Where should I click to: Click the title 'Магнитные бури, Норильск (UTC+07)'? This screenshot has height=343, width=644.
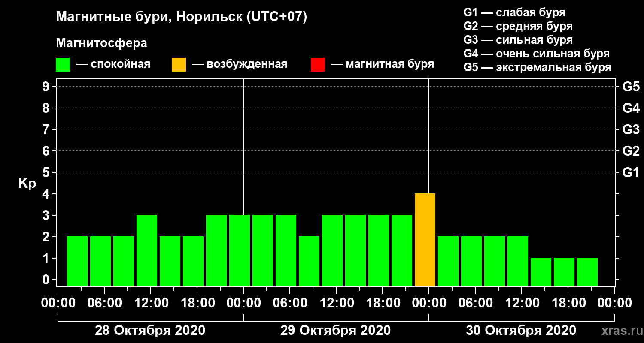pyautogui.click(x=182, y=18)
